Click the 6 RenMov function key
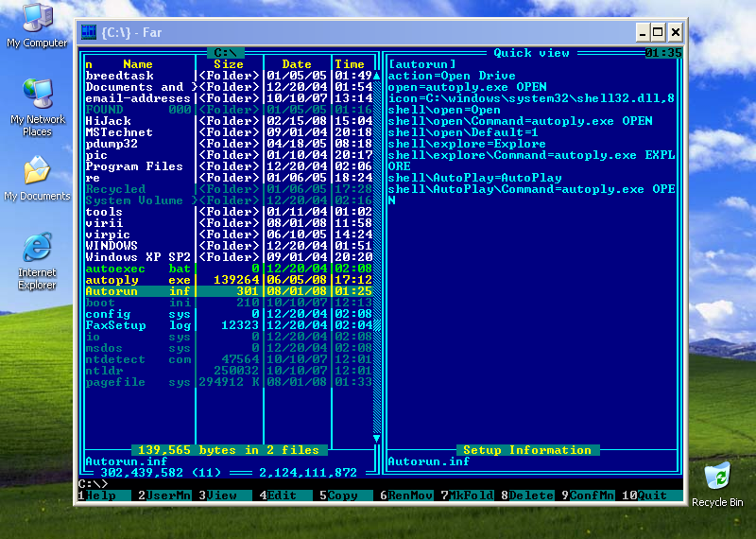 [x=406, y=496]
